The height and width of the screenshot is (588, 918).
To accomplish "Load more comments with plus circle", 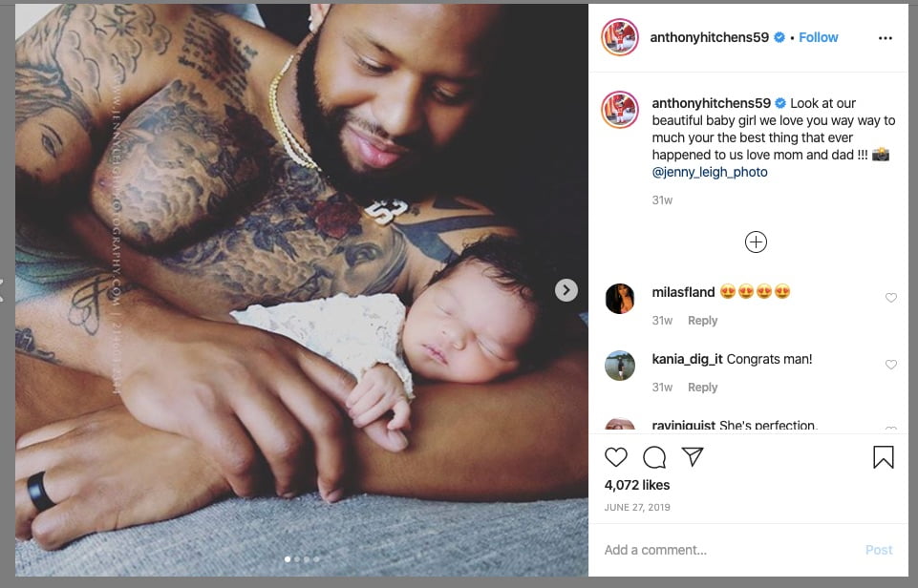I will click(x=756, y=241).
